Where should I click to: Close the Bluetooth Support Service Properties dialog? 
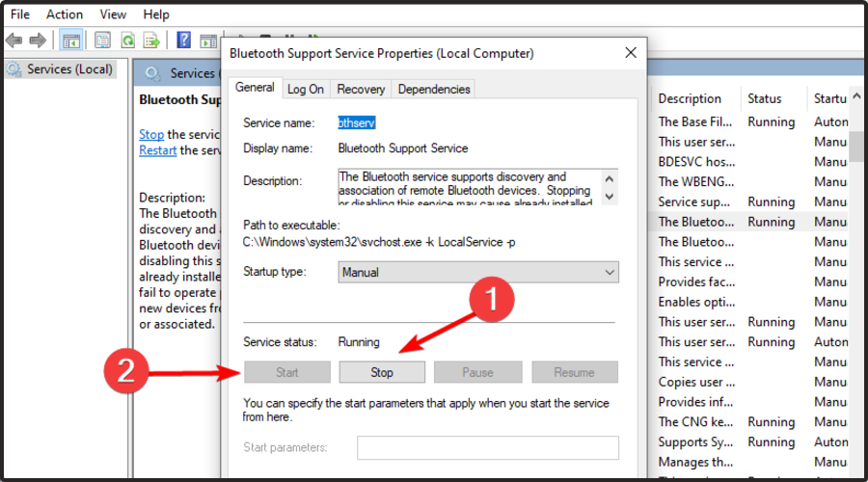tap(631, 53)
